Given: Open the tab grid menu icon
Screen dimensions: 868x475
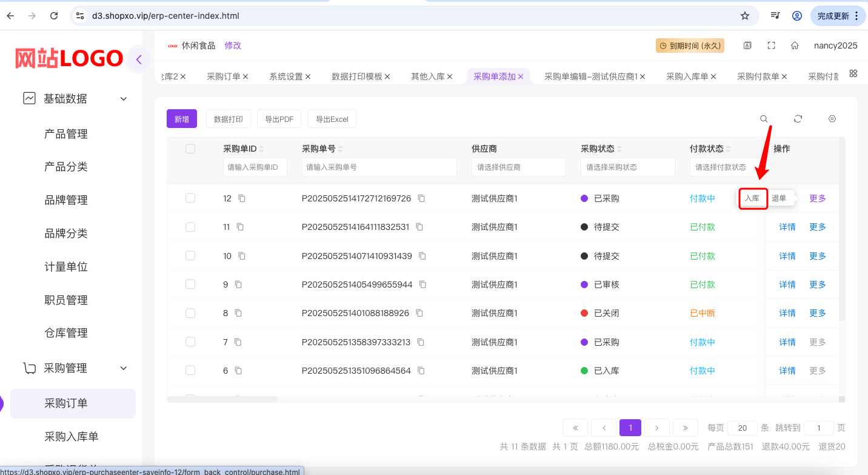Looking at the screenshot, I should 853,73.
